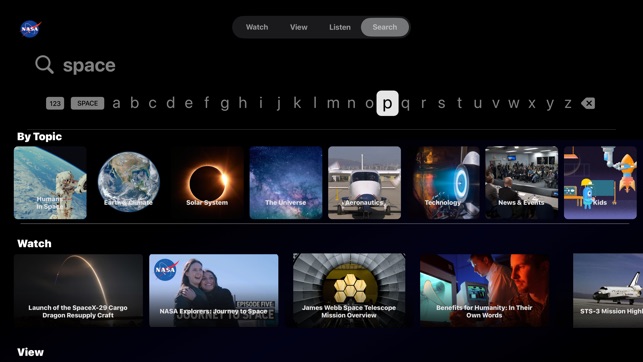Play NASA Explorers: Journey to Space video
Image resolution: width=643 pixels, height=362 pixels.
214,290
